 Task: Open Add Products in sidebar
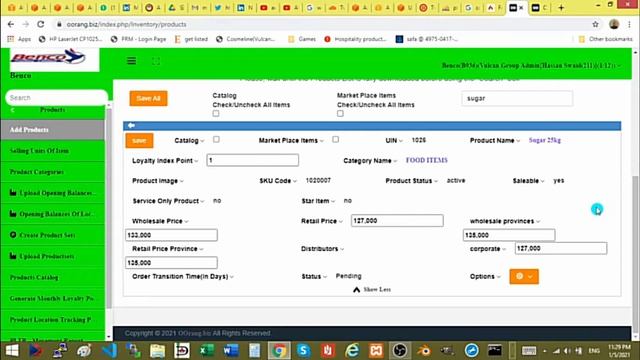click(53, 130)
